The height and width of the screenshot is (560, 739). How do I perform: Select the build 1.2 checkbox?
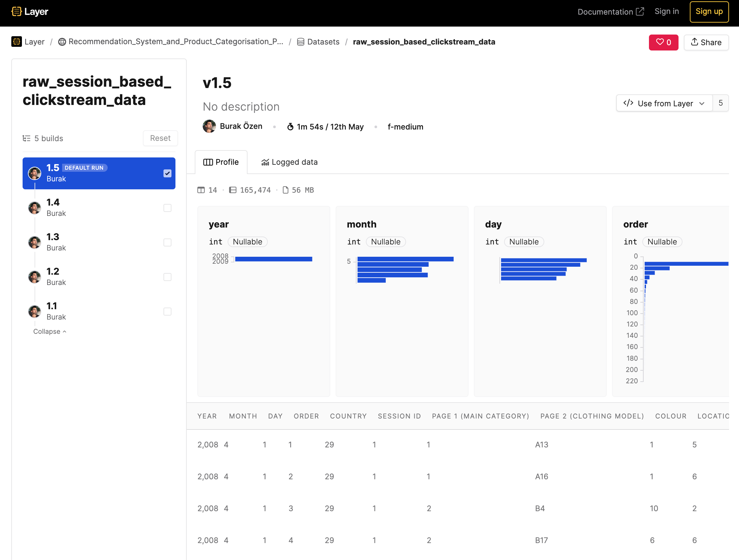click(x=167, y=277)
